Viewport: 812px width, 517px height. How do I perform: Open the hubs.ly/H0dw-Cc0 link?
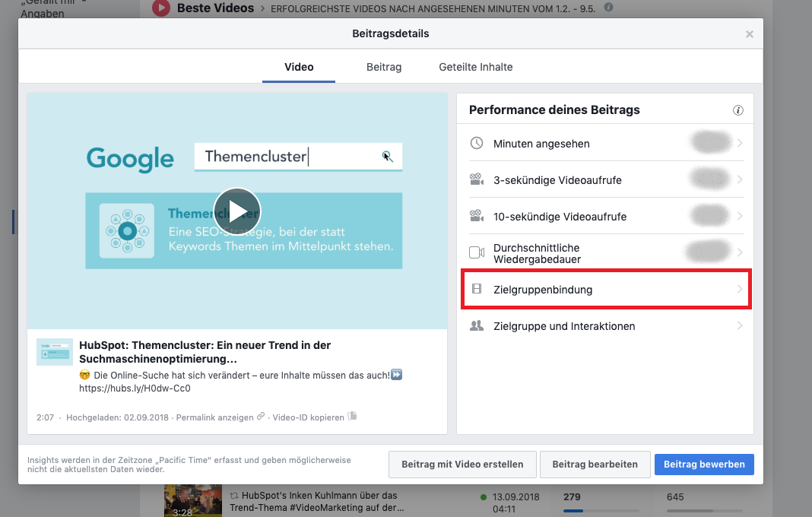(x=135, y=389)
